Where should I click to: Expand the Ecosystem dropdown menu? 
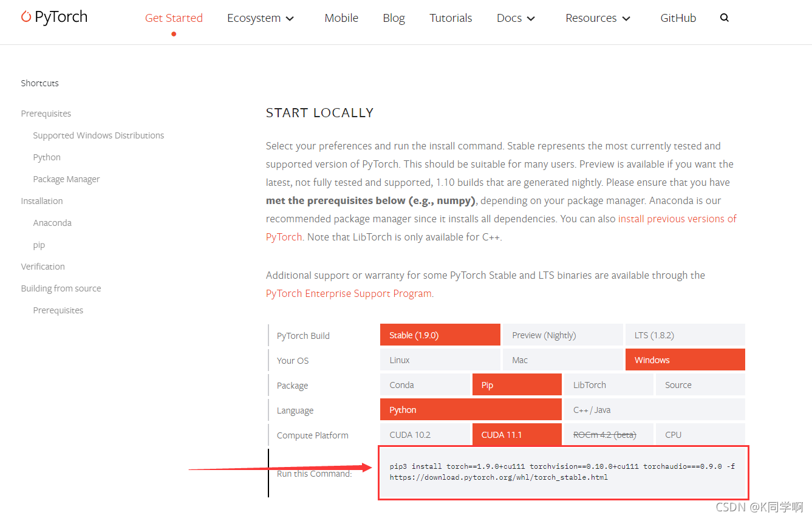[261, 18]
